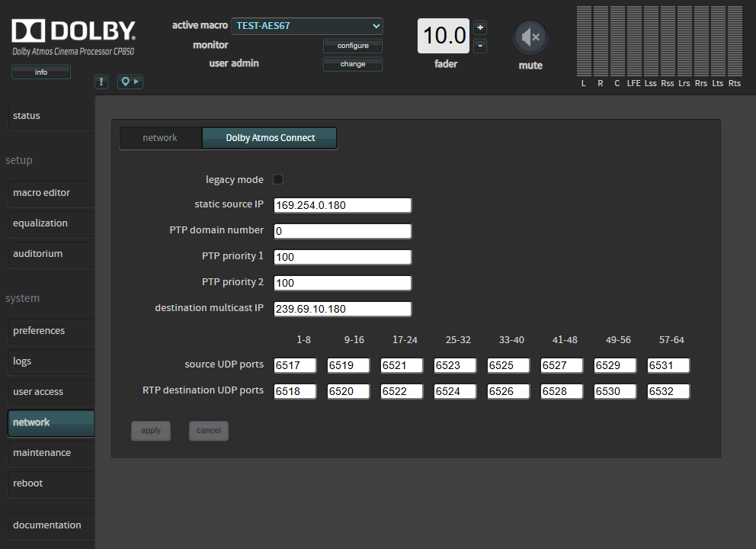
Task: Click source UDP port field 6523
Action: click(455, 366)
